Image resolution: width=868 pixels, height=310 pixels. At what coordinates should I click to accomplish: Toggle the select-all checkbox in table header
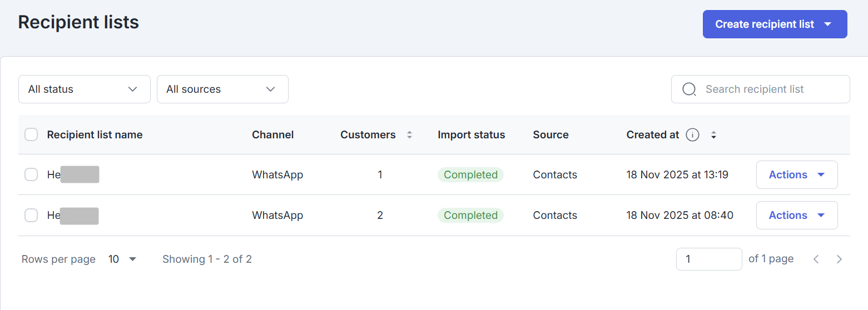click(31, 134)
